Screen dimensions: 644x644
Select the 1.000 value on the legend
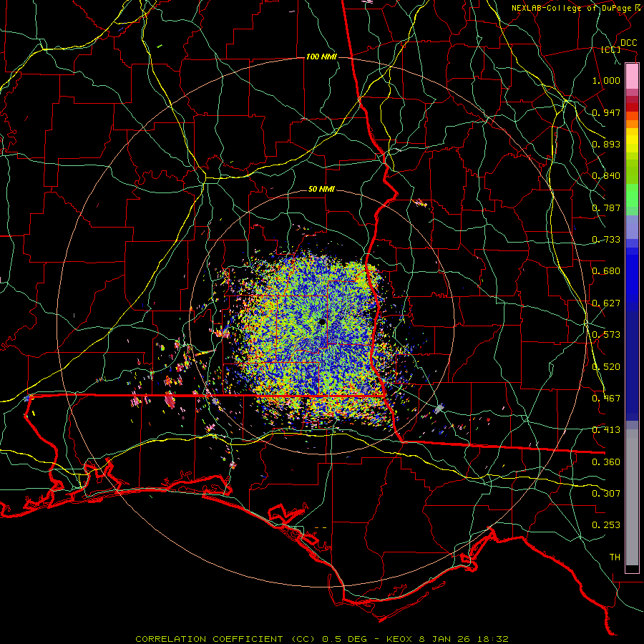[606, 80]
